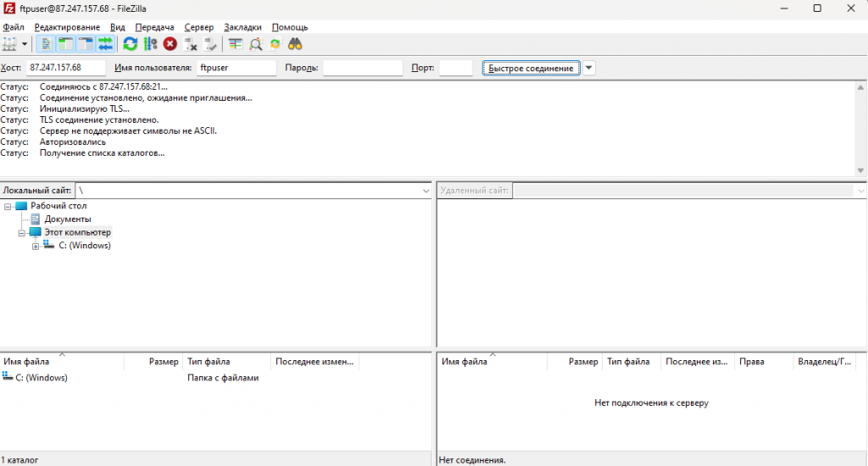Expand C: (Windows) tree node
Image resolution: width=868 pixels, height=466 pixels.
(36, 247)
